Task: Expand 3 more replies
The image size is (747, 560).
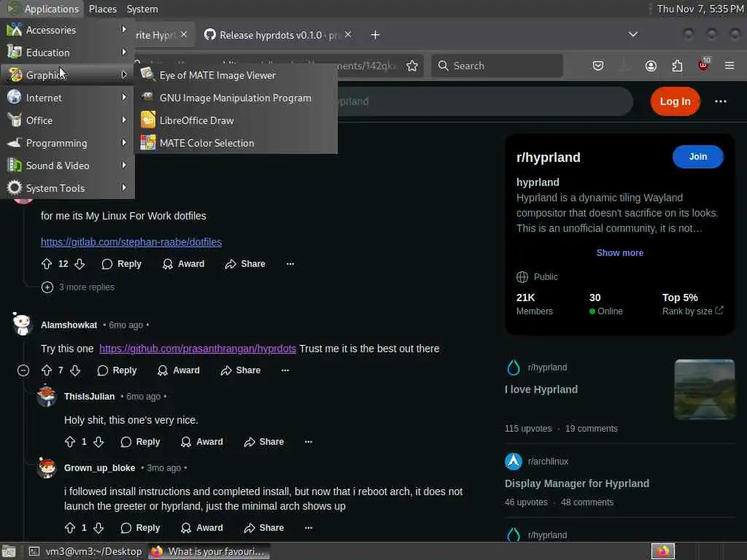Action: click(x=78, y=287)
